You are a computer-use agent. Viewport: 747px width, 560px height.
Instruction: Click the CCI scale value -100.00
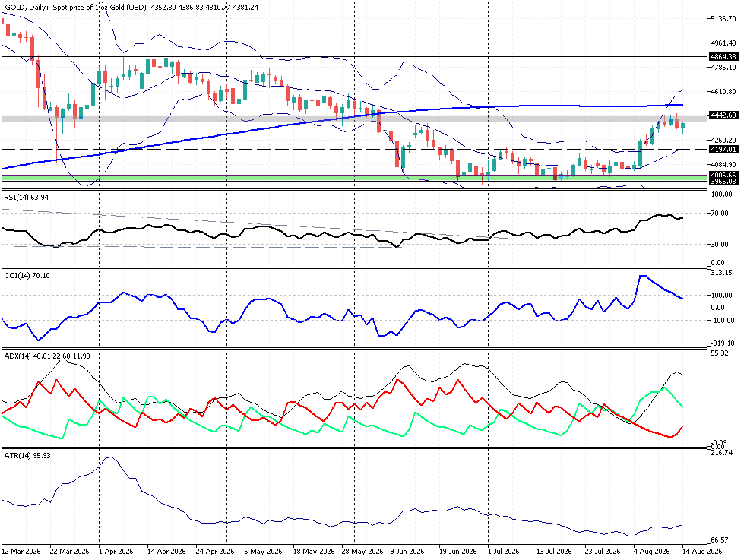721,321
